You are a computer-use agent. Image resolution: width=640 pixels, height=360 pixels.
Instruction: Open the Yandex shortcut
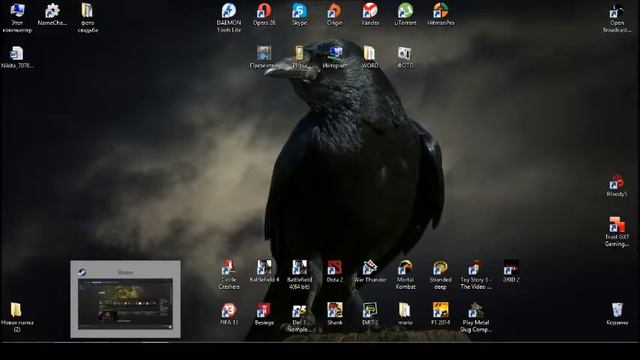[x=370, y=15]
